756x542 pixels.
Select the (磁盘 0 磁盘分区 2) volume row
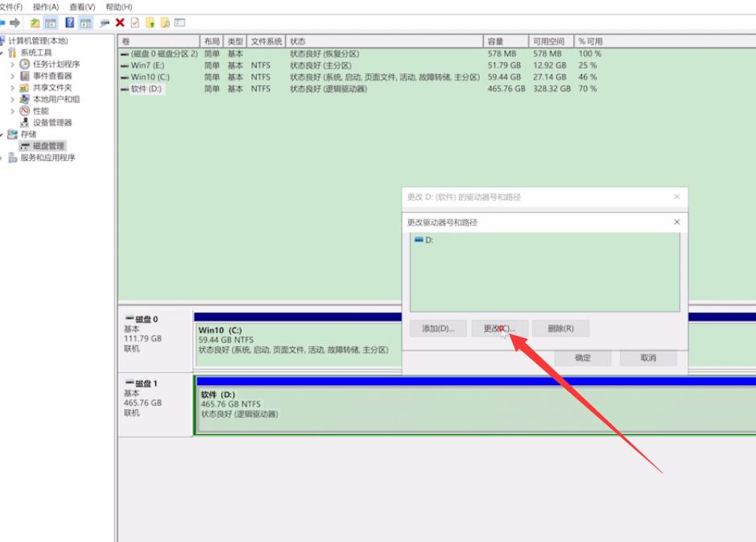pos(360,53)
